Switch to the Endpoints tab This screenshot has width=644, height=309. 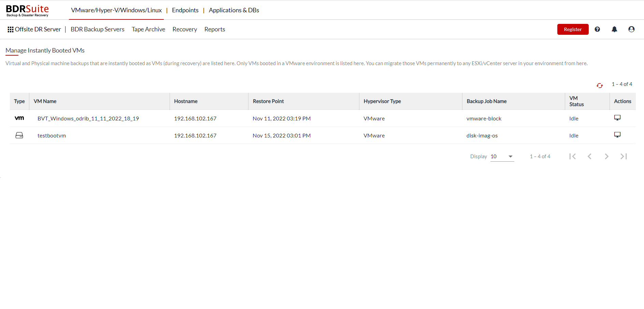pos(185,10)
